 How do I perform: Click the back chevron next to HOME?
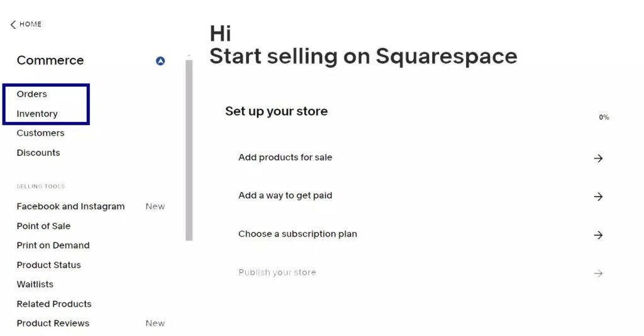tap(13, 25)
